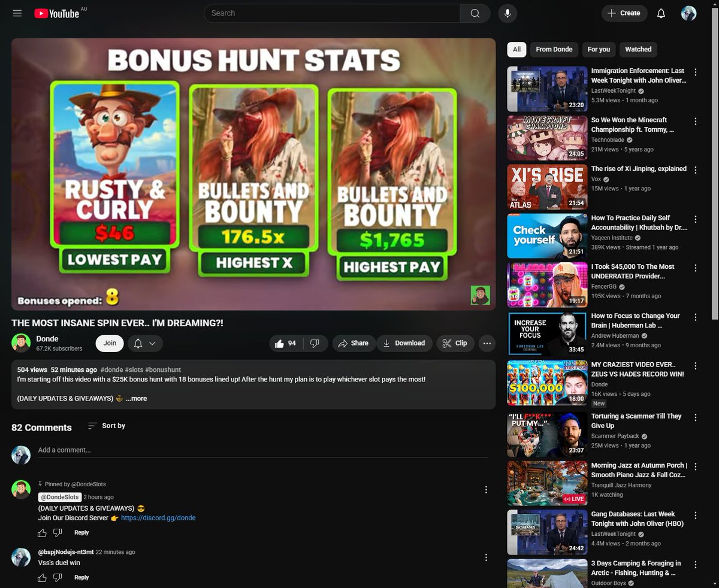Open options for Immigration Enforcement video
This screenshot has height=588, width=719.
click(x=696, y=72)
